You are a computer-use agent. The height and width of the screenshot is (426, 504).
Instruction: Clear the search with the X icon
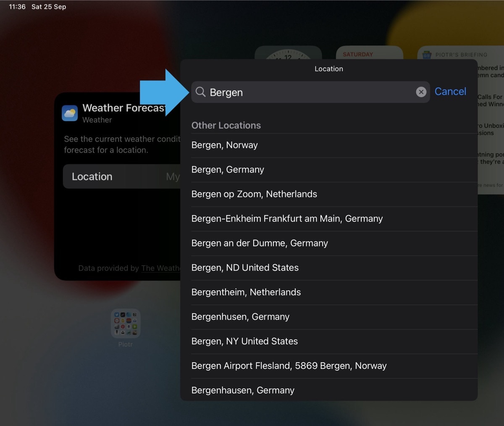421,92
